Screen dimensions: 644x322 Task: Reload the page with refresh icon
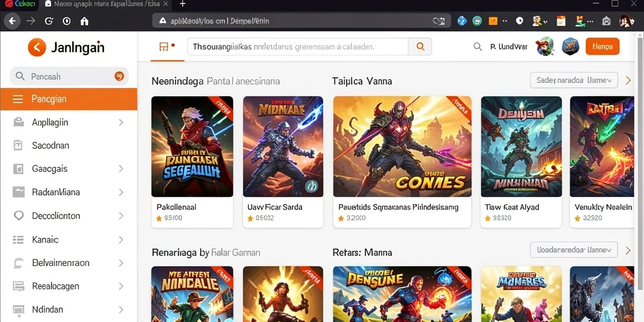point(48,21)
